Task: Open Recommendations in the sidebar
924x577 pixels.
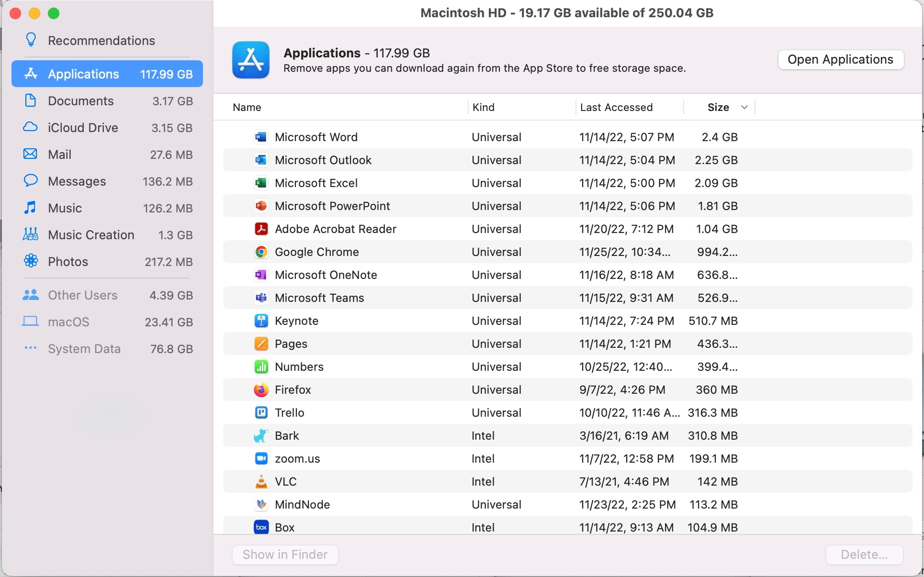Action: [x=101, y=41]
